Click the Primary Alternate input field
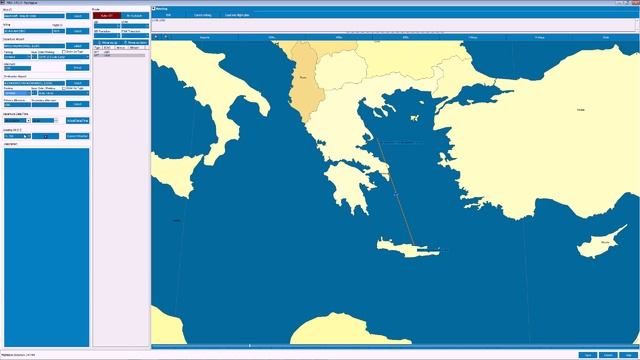This screenshot has height=360, width=640. pos(17,104)
